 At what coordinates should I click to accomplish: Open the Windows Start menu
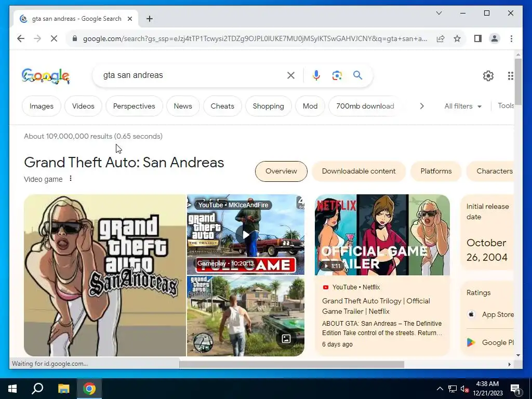pyautogui.click(x=12, y=389)
